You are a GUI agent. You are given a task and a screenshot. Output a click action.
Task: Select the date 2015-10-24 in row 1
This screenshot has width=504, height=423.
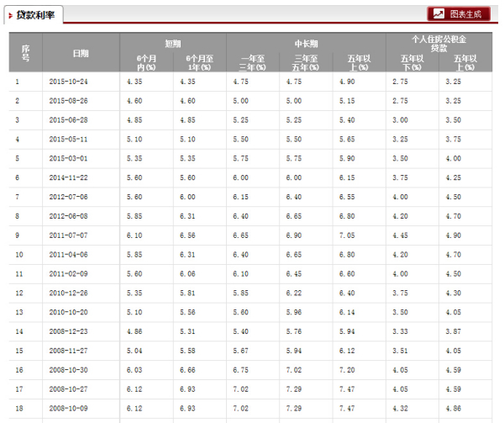pyautogui.click(x=69, y=82)
